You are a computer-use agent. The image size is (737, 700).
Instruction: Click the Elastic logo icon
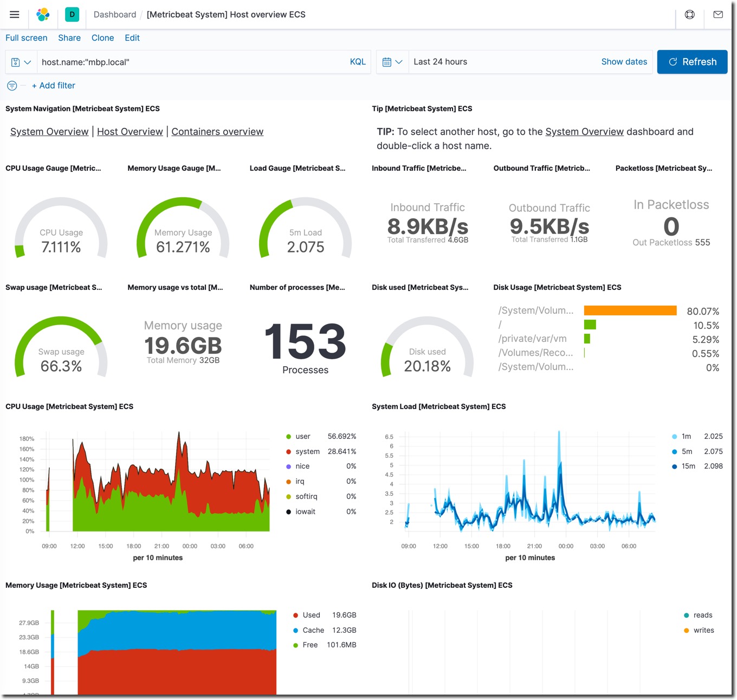coord(43,15)
